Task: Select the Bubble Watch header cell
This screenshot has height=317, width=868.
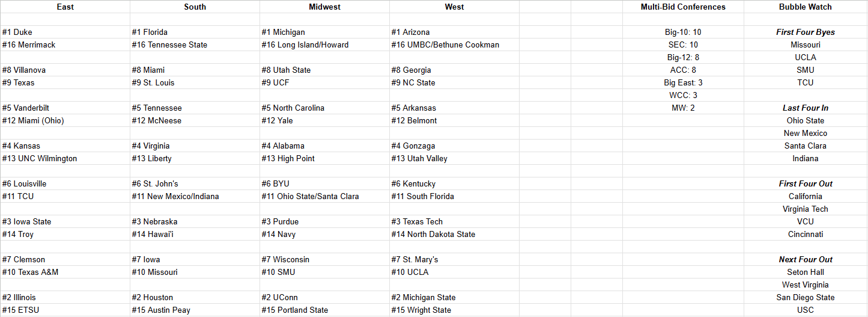Action: pyautogui.click(x=805, y=7)
